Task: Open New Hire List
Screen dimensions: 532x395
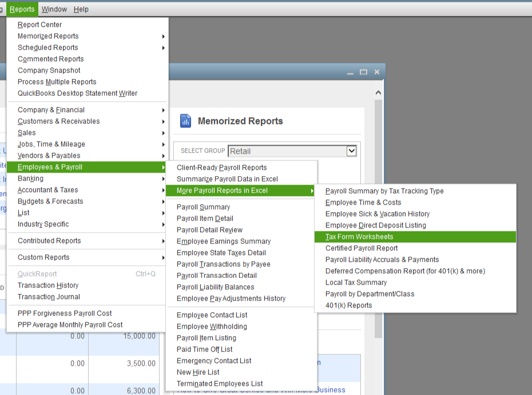Action: [241, 372]
